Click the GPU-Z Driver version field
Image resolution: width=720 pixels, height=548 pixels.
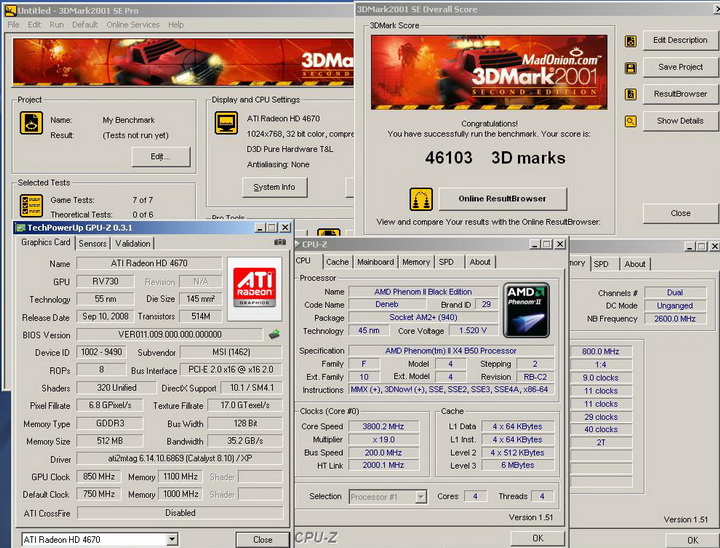point(180,458)
